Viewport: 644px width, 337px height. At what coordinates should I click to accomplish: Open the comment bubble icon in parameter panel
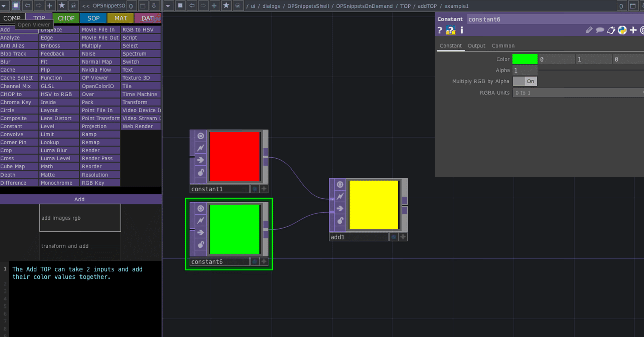pos(600,30)
